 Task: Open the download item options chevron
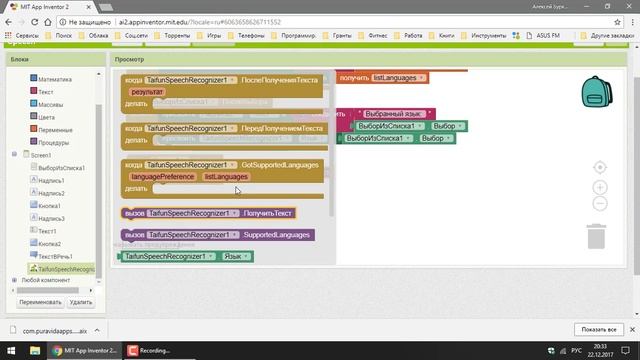pyautogui.click(x=97, y=330)
